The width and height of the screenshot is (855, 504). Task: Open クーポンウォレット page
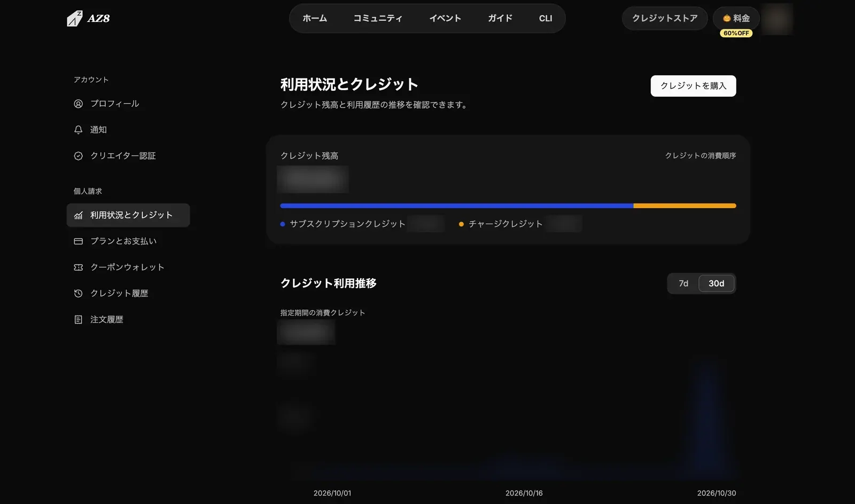128,267
